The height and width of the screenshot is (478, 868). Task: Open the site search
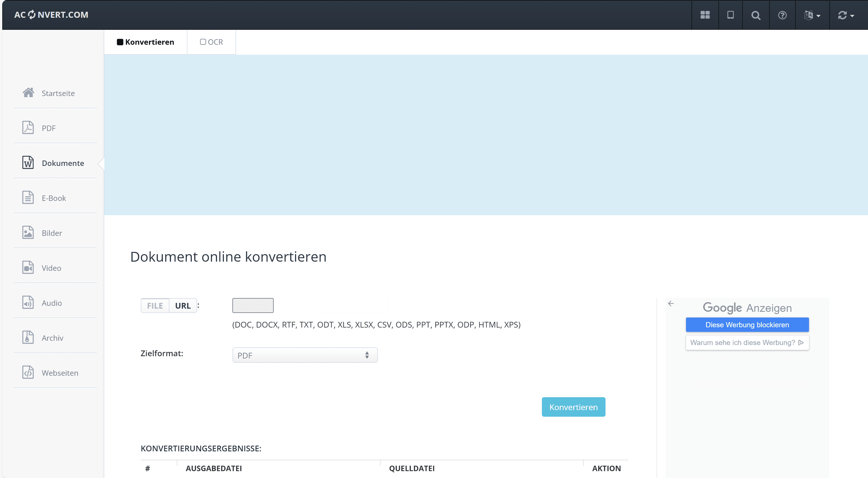click(756, 15)
